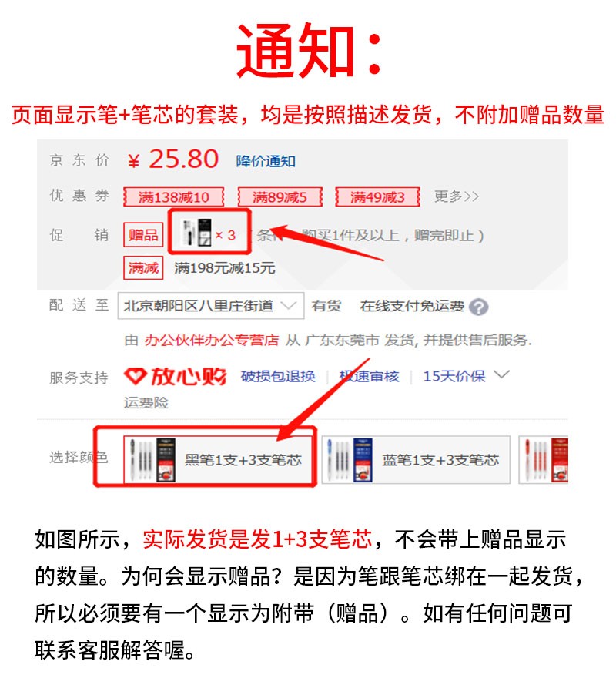Open the 北京朝阳区八里庄街道 delivery address dropdown

211,305
